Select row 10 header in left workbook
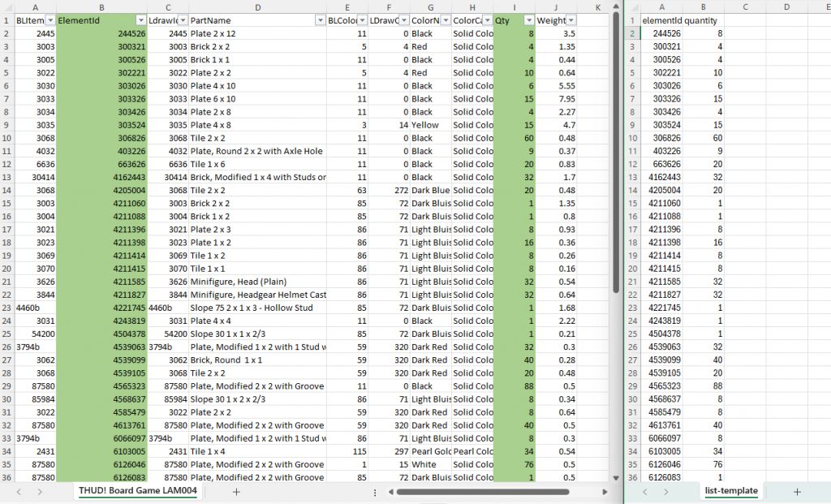This screenshot has width=831, height=504. [x=6, y=138]
